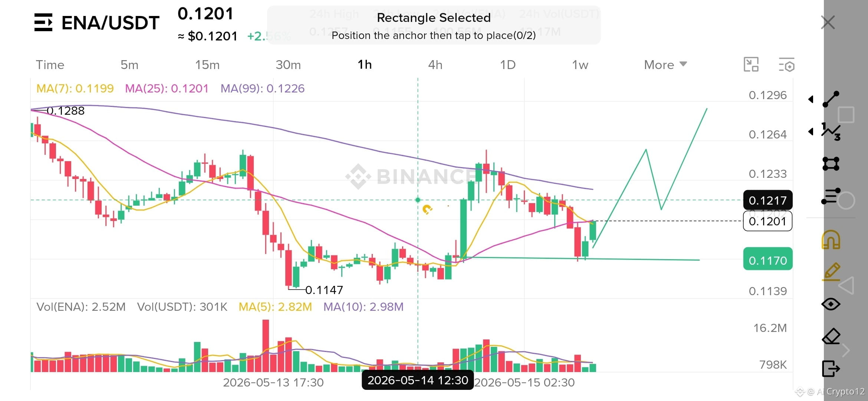Screen dimensions: 868x401
Task: Open the chart settings icon
Action: (786, 65)
